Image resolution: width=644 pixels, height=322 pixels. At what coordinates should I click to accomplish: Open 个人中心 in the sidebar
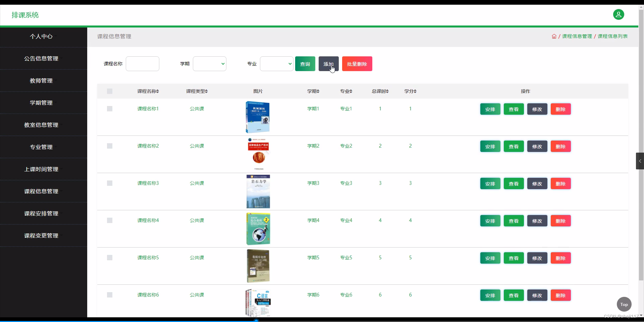41,36
